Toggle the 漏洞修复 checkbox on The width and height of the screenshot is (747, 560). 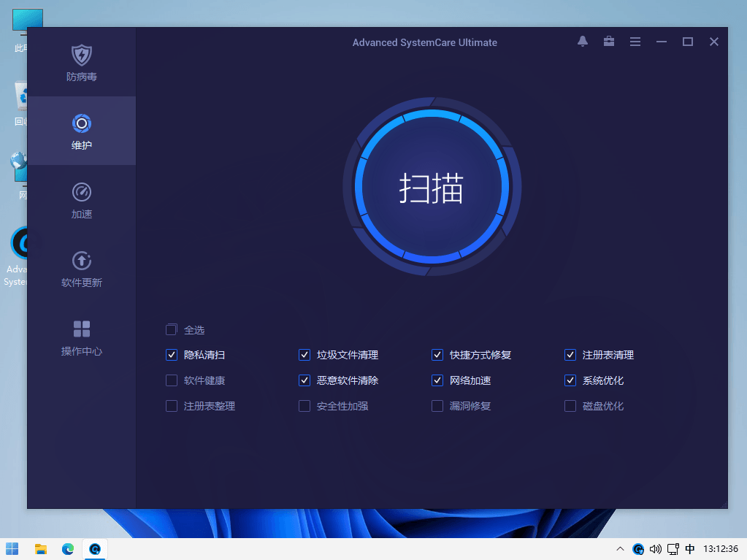(x=437, y=406)
